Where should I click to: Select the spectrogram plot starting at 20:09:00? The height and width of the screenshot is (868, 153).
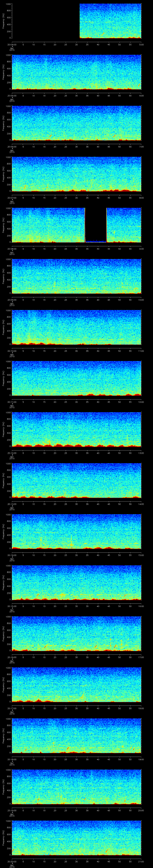[x=76, y=276]
